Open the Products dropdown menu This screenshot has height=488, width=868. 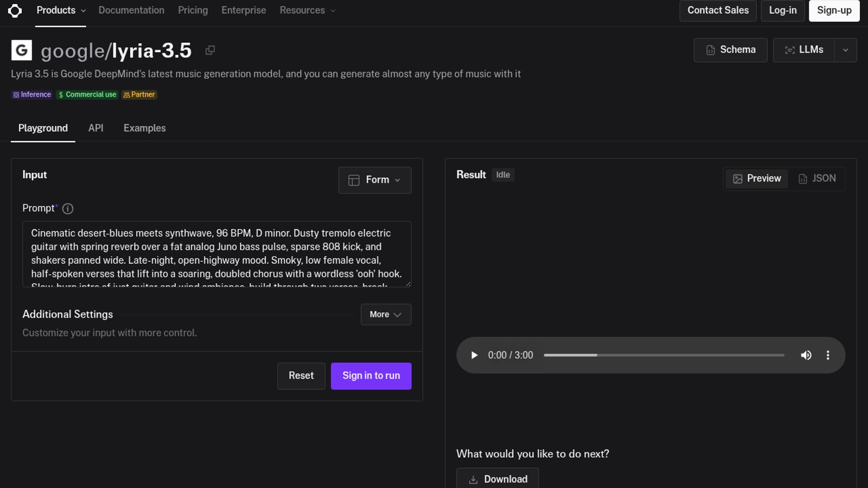click(x=61, y=10)
